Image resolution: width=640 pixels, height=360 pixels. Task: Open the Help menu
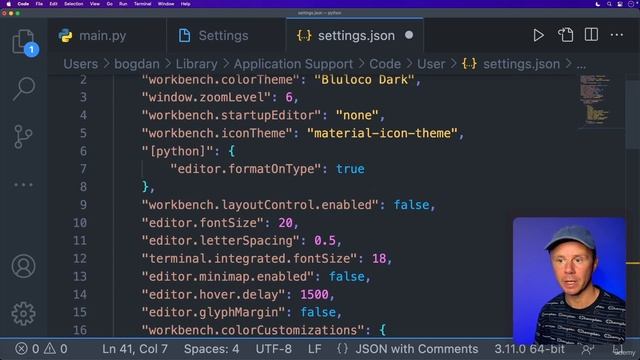[185, 4]
